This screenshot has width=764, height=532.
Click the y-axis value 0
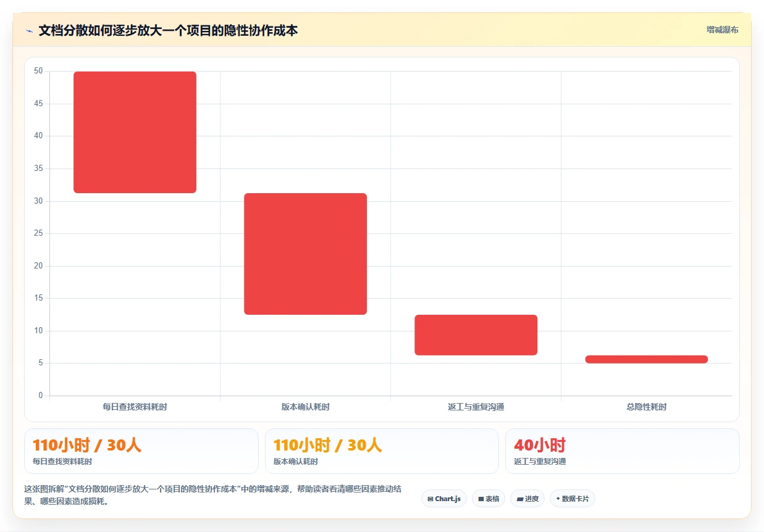coord(41,396)
